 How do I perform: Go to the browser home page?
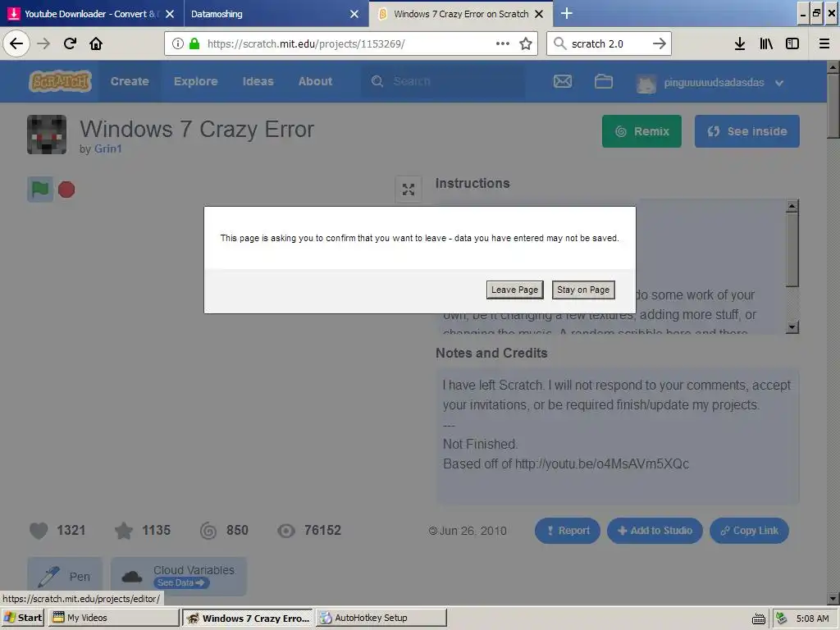point(96,43)
